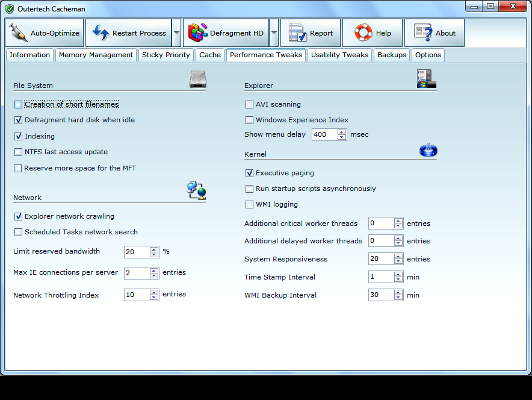Increase Network Throttling Index value
The height and width of the screenshot is (400, 532).
point(154,292)
